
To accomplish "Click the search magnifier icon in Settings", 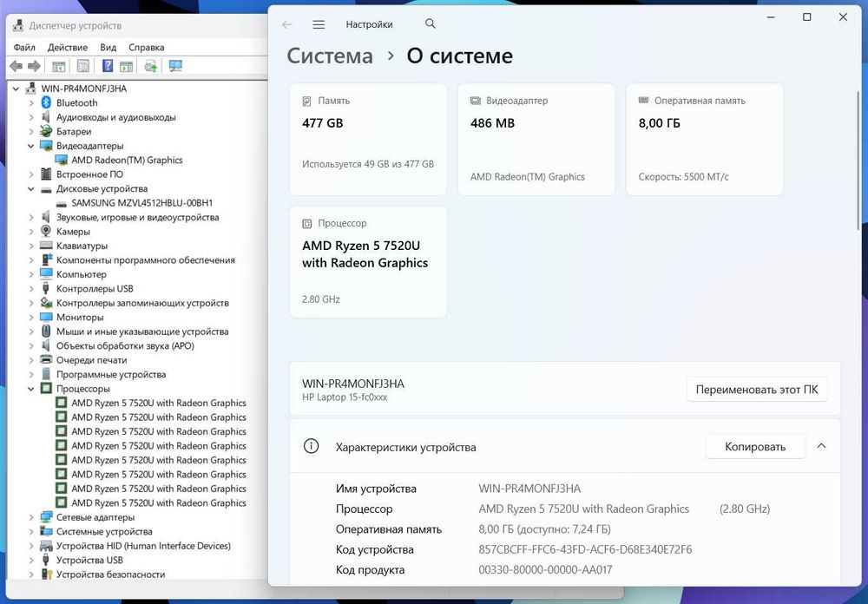I will click(x=431, y=23).
